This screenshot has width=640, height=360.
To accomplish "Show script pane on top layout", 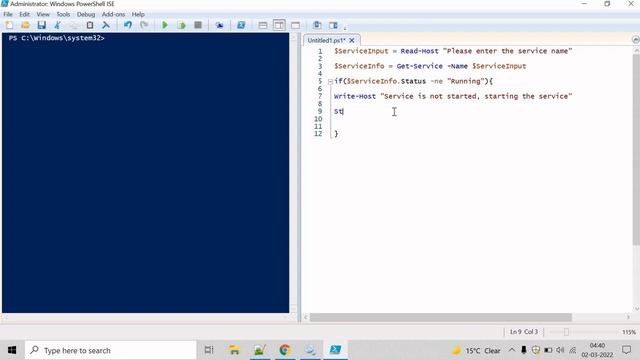I will pos(263,25).
